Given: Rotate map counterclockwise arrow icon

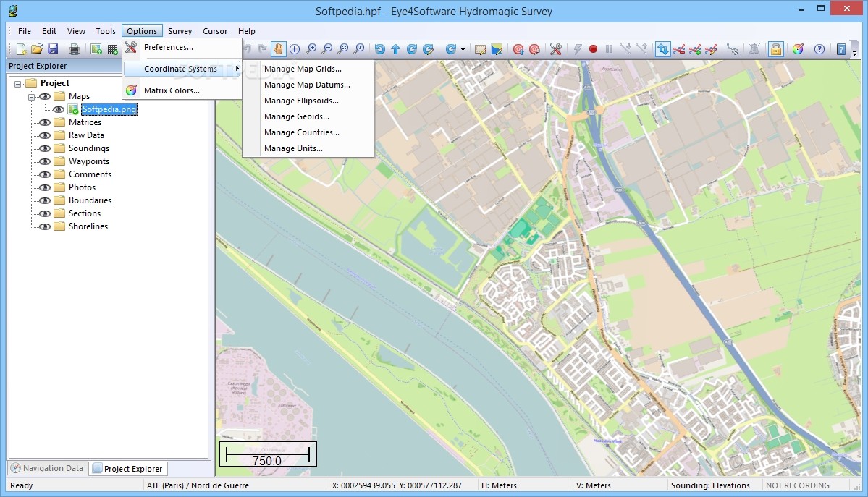Looking at the screenshot, I should click(380, 49).
